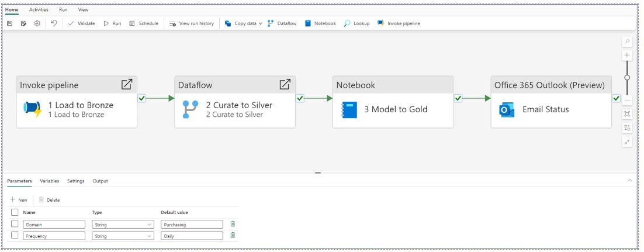Viewport: 644px width, 252px height.
Task: Open the Type dropdown for Domain
Action: point(123,225)
